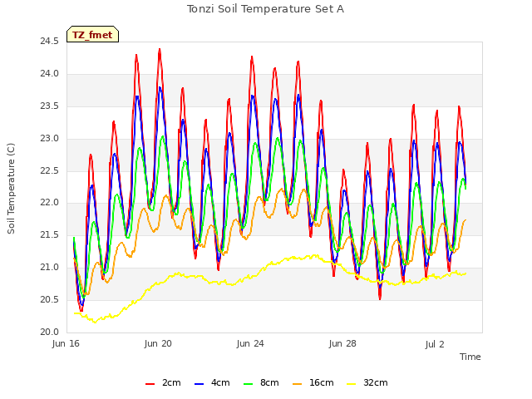Select the 8cm legend label
The height and width of the screenshot is (399, 532).
tap(269, 382)
